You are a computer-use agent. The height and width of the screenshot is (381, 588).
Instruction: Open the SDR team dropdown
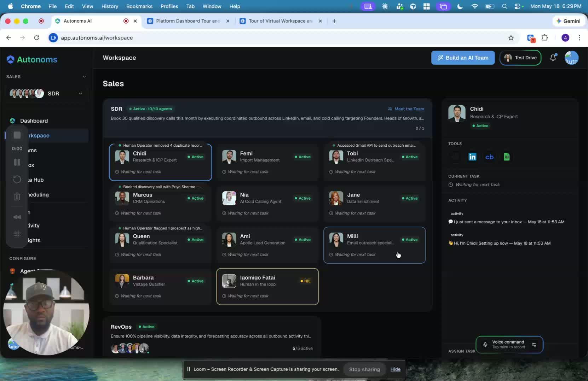(x=46, y=93)
